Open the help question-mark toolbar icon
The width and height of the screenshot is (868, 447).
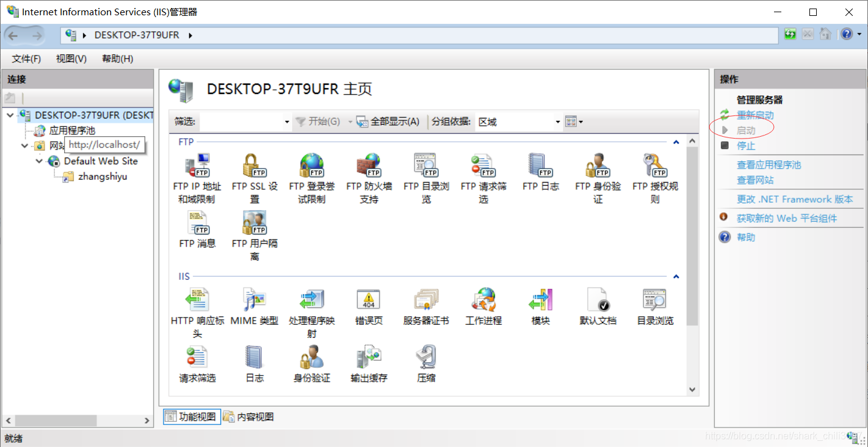(x=846, y=34)
